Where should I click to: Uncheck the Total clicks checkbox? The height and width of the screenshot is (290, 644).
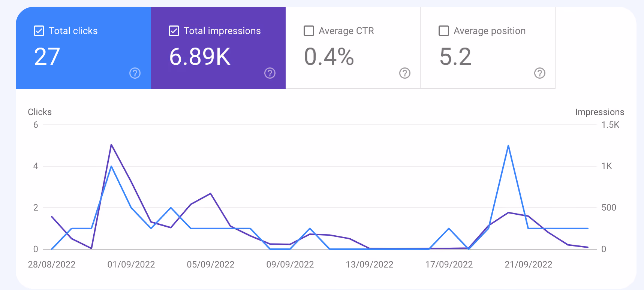[39, 31]
